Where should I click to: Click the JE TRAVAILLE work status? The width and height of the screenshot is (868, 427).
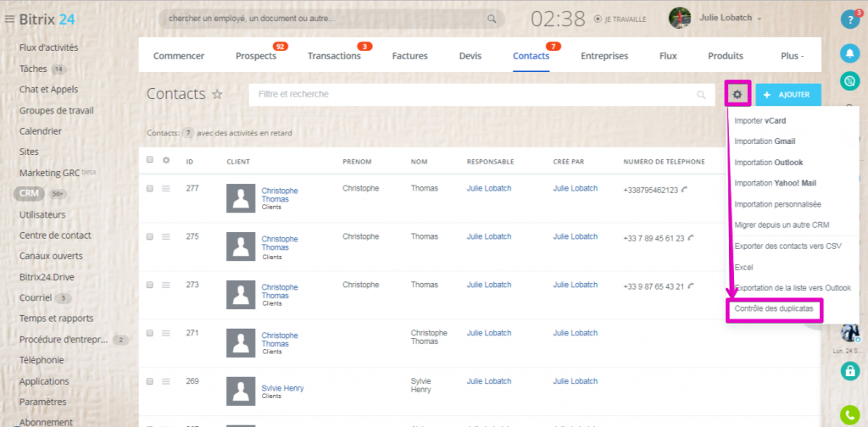[x=620, y=19]
